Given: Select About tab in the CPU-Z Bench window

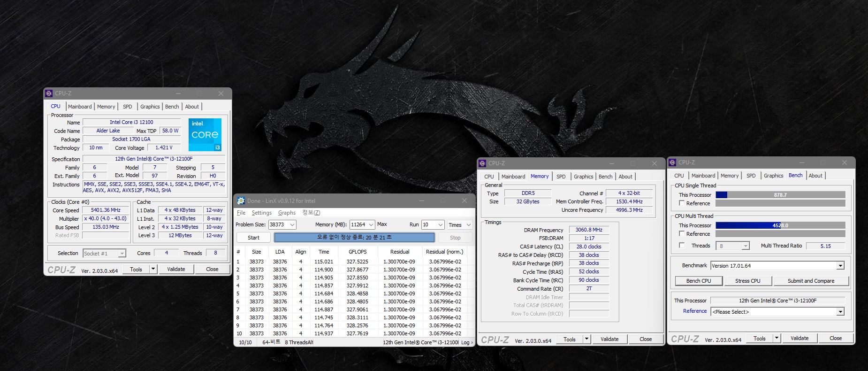Looking at the screenshot, I should point(815,176).
